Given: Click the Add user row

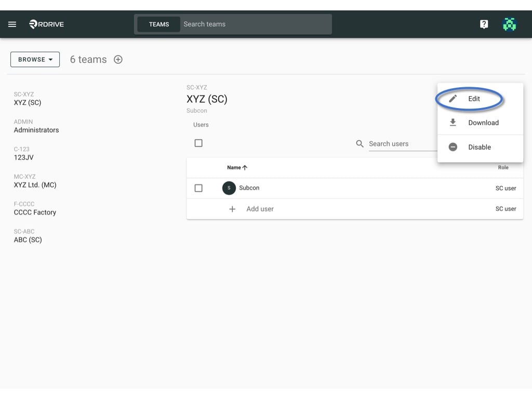Looking at the screenshot, I should (354, 209).
